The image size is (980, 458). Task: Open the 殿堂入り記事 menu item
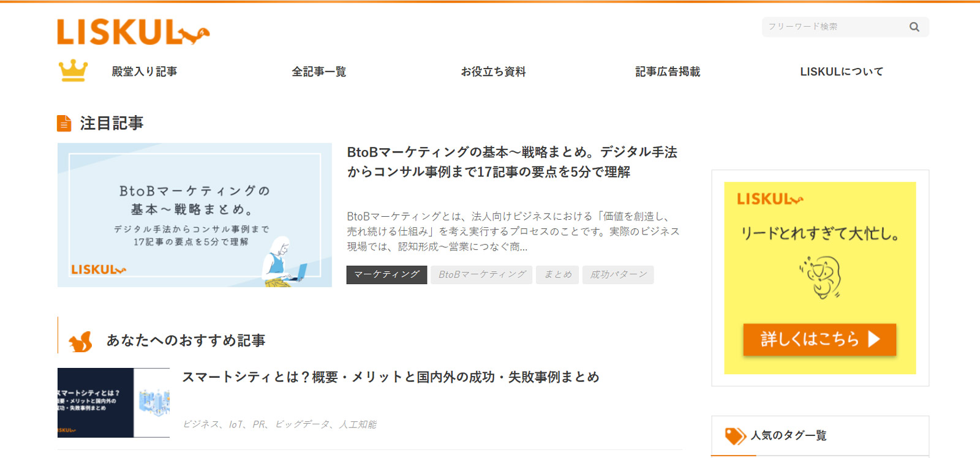pyautogui.click(x=145, y=72)
